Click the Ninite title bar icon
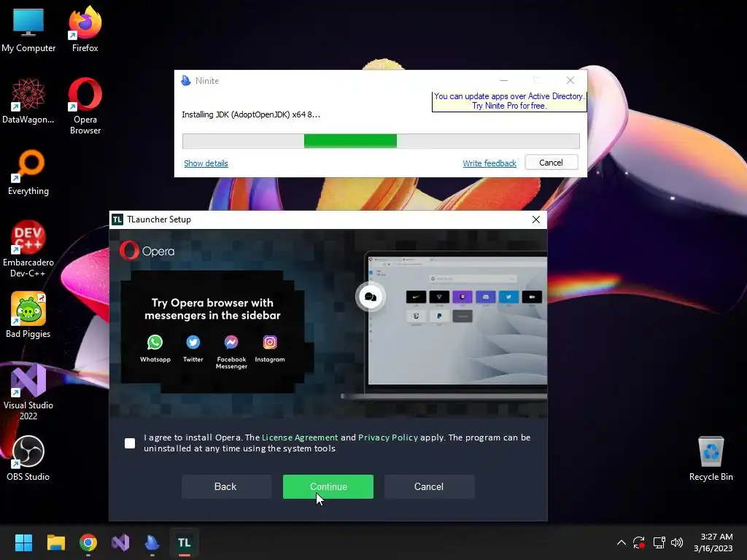 pos(186,80)
